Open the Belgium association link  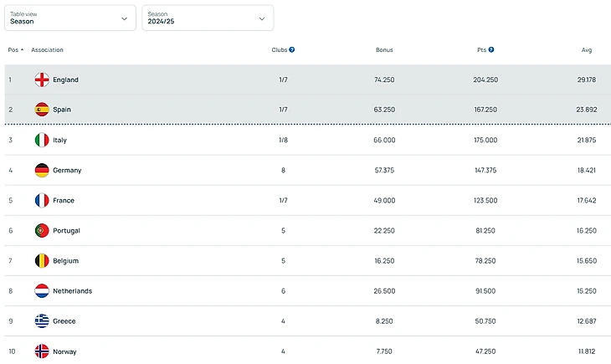pyautogui.click(x=65, y=261)
